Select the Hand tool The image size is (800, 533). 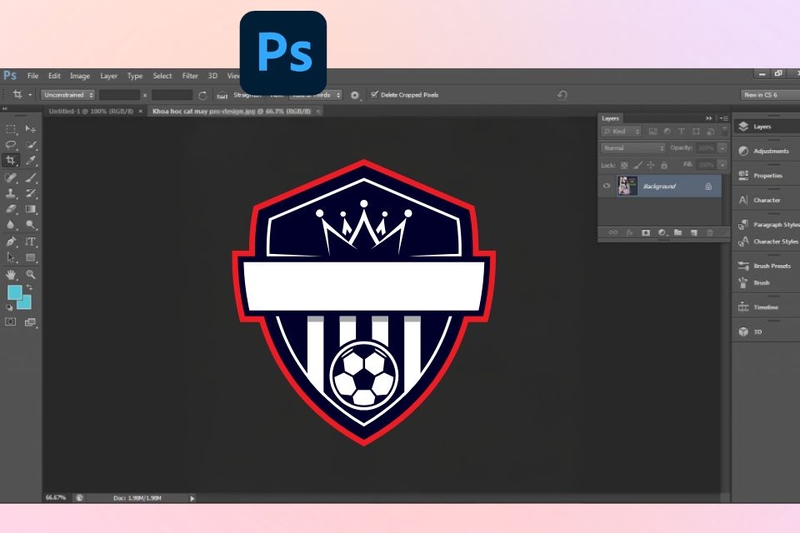(11, 274)
